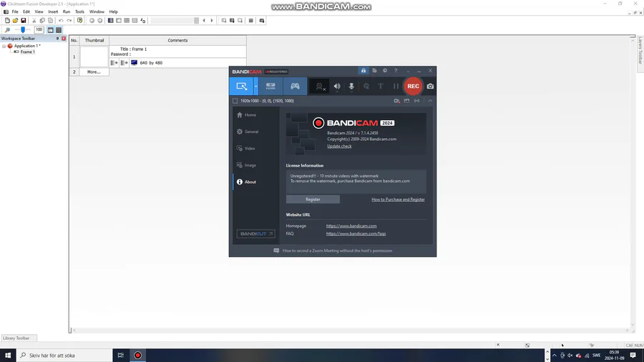Open the Bandicam scheduled recording clock icon

385,71
